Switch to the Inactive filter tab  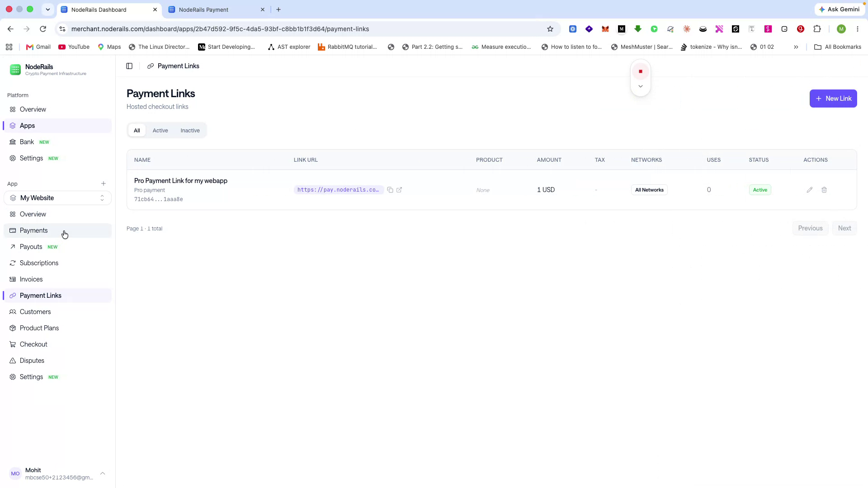[x=190, y=131]
